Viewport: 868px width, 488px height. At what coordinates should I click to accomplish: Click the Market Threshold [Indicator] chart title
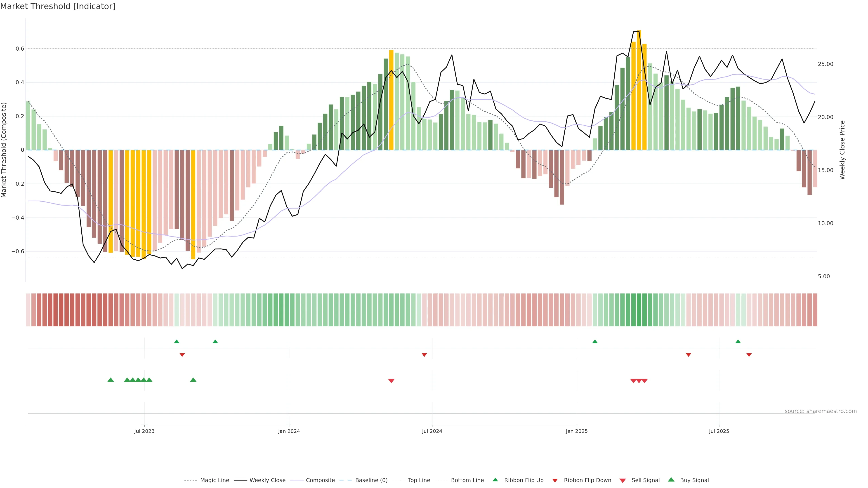click(58, 6)
